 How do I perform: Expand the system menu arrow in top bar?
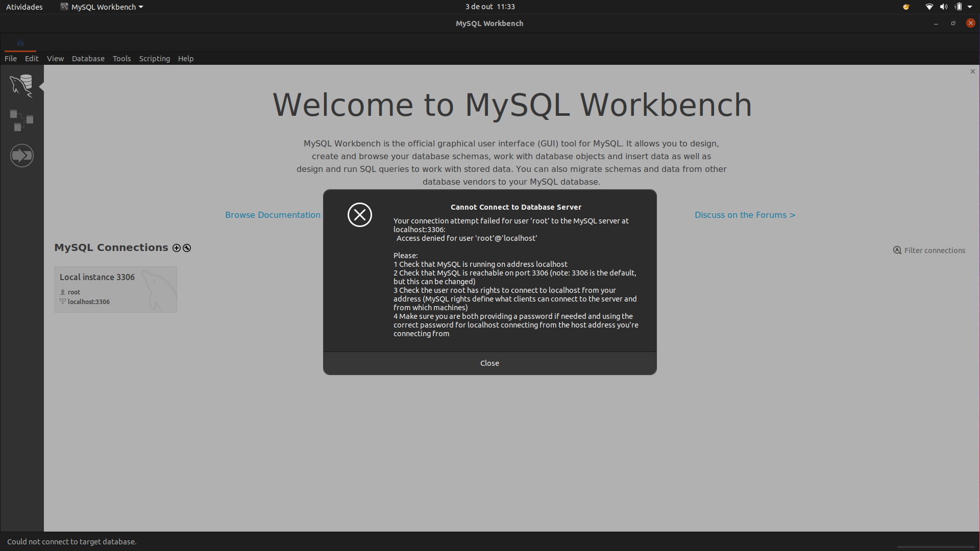pos(970,7)
